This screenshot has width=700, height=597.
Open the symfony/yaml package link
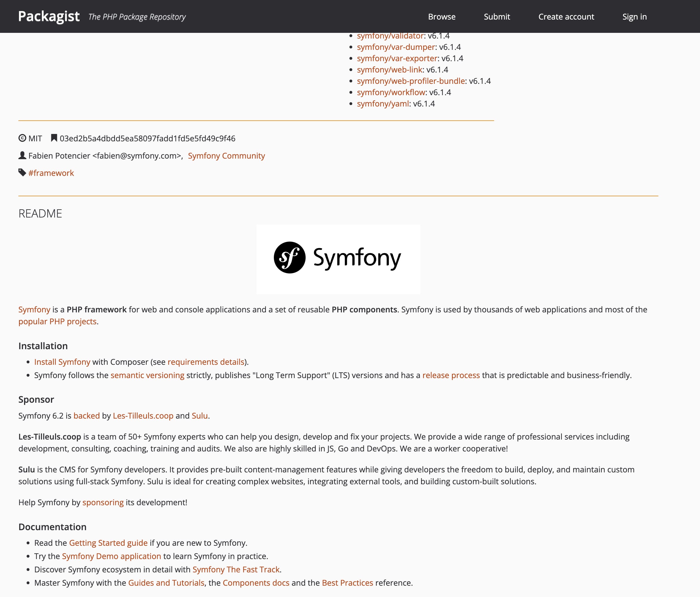383,104
